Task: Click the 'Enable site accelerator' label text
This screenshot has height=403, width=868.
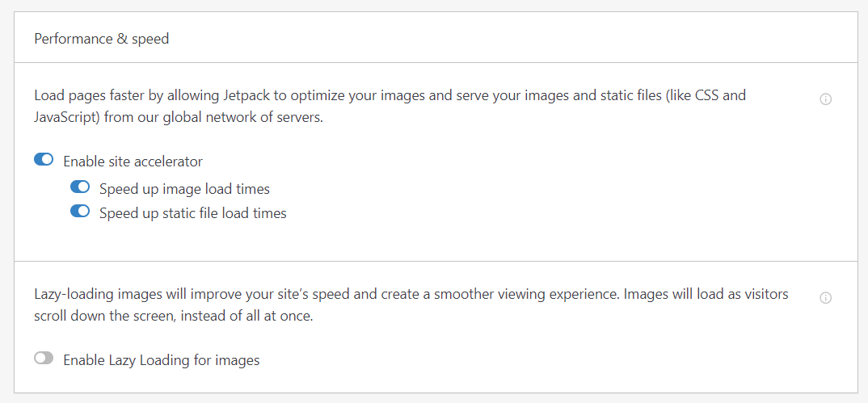Action: pos(133,162)
